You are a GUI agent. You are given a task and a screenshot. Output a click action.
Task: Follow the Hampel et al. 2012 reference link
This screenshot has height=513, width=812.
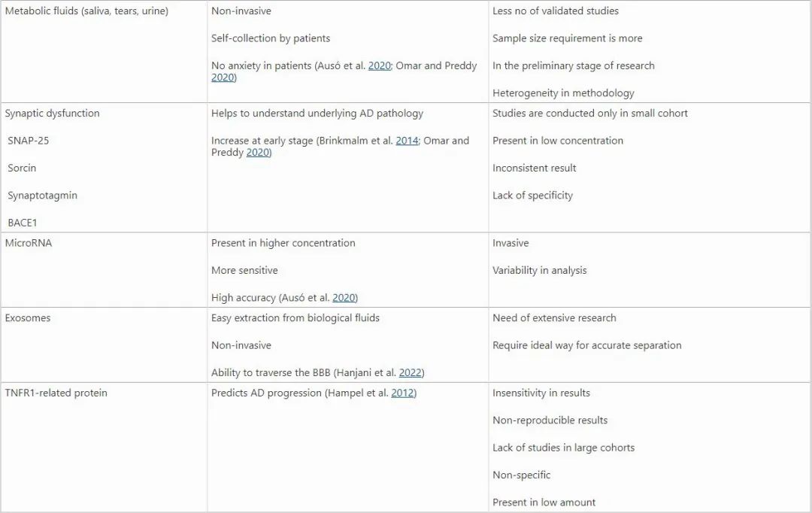click(x=402, y=393)
